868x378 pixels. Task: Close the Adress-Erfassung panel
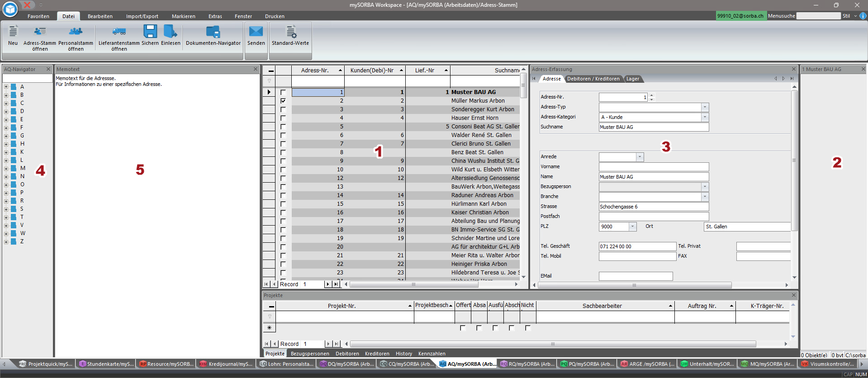(x=794, y=69)
